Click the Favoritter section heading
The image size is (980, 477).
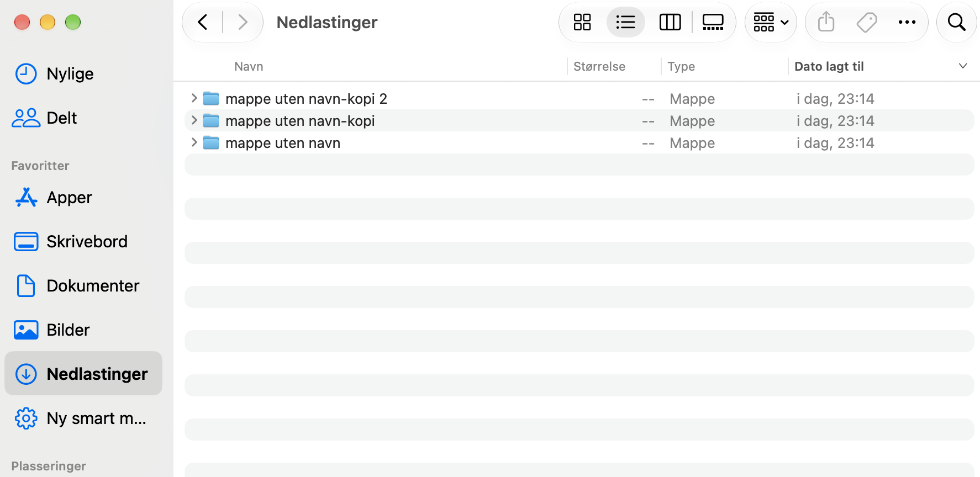(40, 166)
